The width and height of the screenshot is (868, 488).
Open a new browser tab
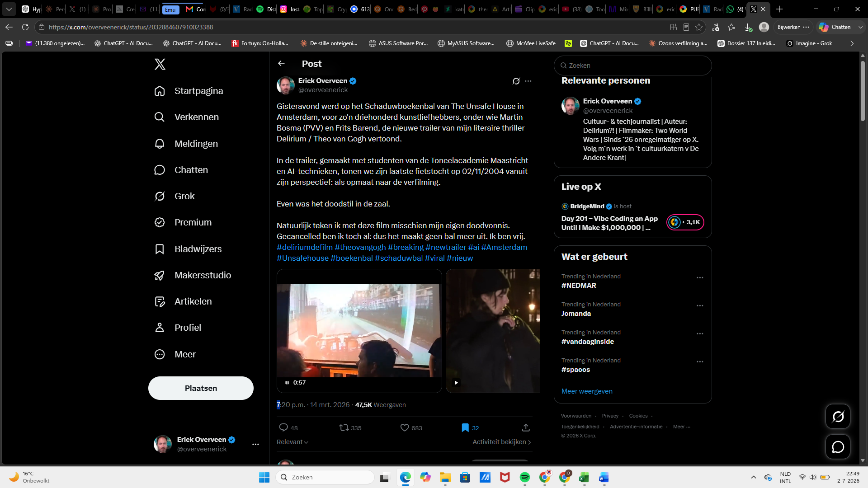tap(779, 9)
